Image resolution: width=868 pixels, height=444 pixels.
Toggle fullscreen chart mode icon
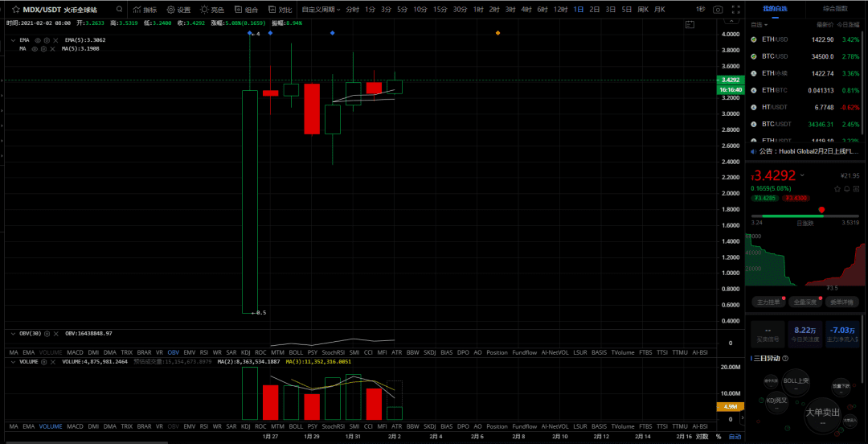(x=735, y=10)
